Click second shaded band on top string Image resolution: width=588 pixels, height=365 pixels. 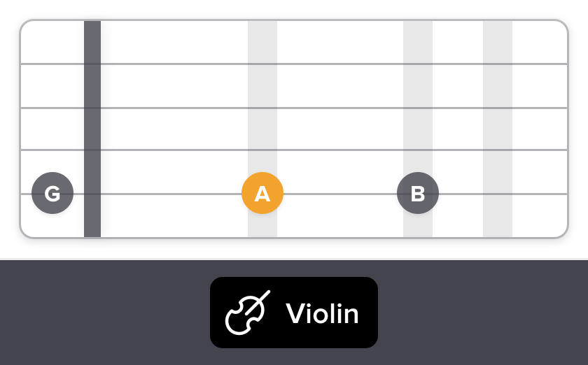click(x=418, y=64)
